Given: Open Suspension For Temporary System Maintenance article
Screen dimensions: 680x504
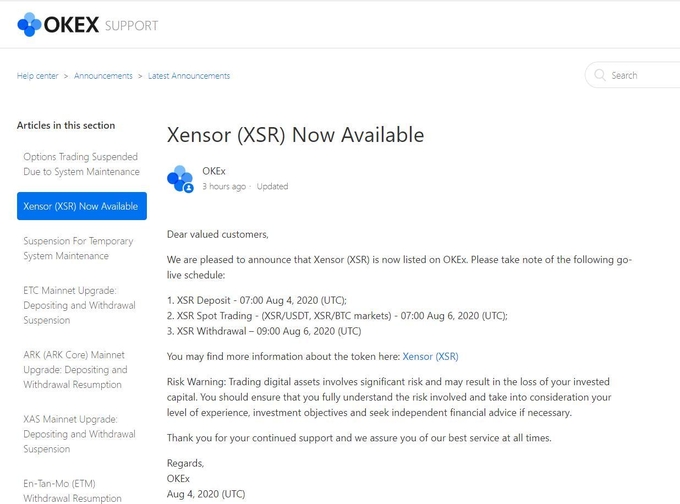Looking at the screenshot, I should point(78,248).
